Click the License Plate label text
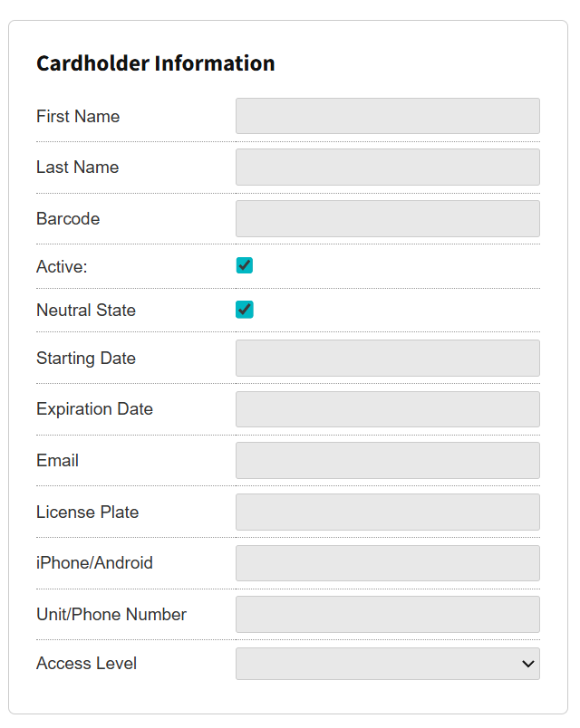This screenshot has width=580, height=728. pos(87,512)
